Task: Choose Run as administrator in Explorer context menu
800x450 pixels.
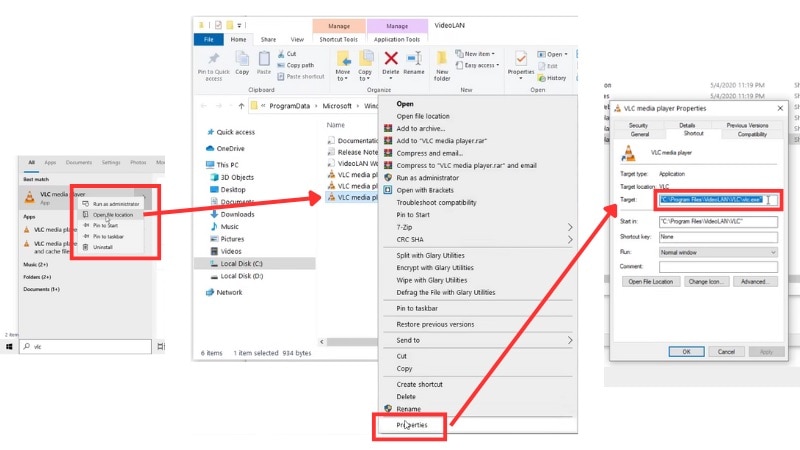Action: (x=428, y=178)
